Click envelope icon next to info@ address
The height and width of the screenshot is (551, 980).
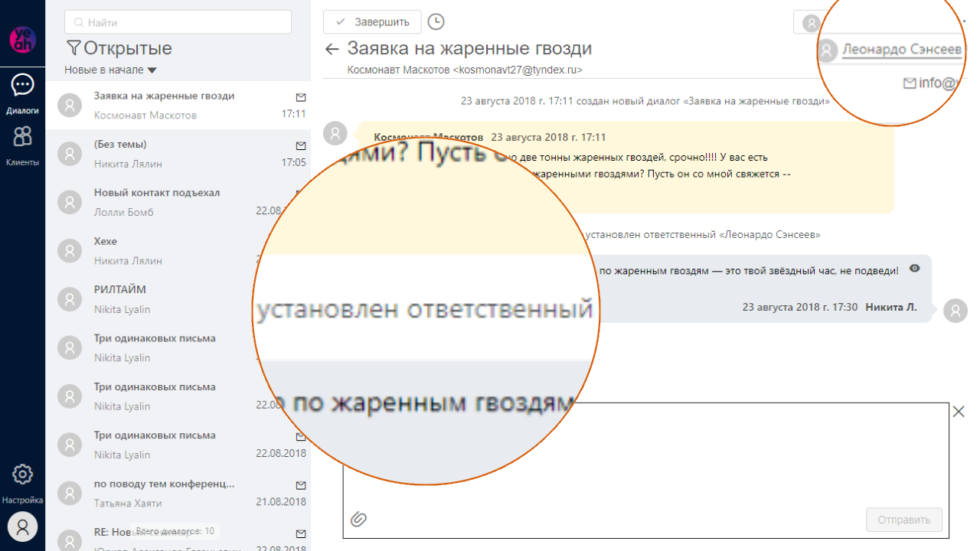[910, 83]
